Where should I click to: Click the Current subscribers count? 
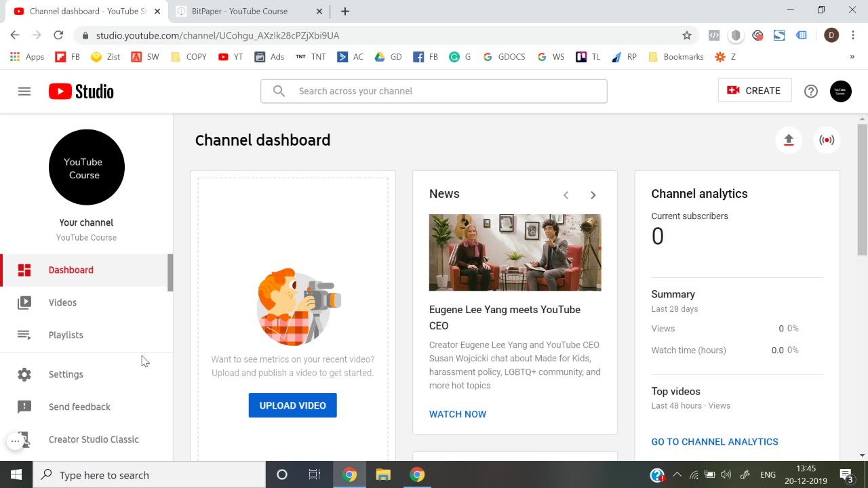click(658, 237)
